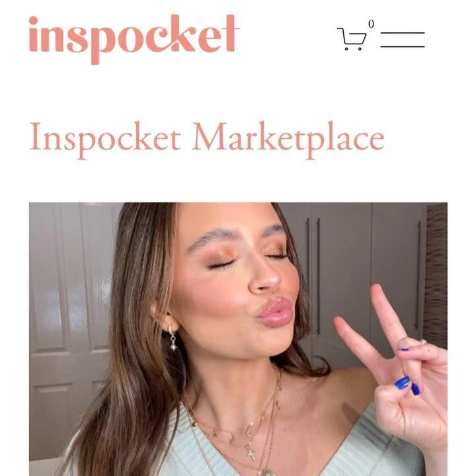
Task: Click the top line of the menu icon
Action: click(403, 32)
